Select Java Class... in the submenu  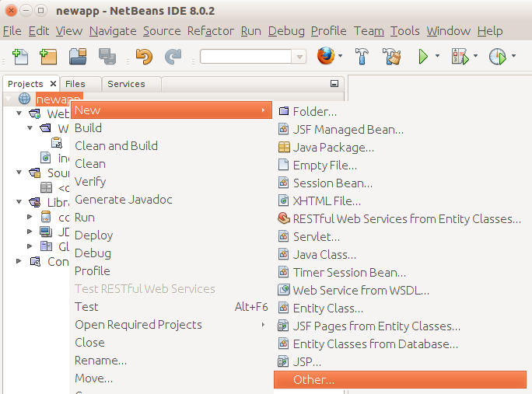pyautogui.click(x=400, y=254)
